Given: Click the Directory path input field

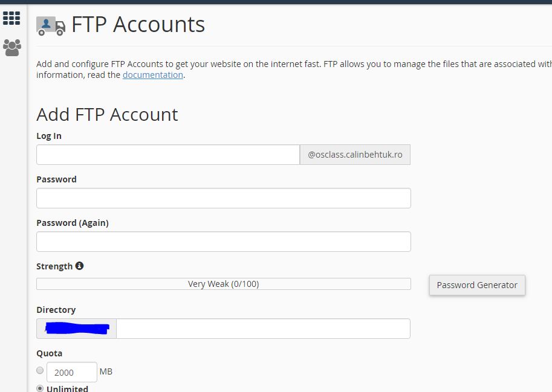Looking at the screenshot, I should pos(263,329).
